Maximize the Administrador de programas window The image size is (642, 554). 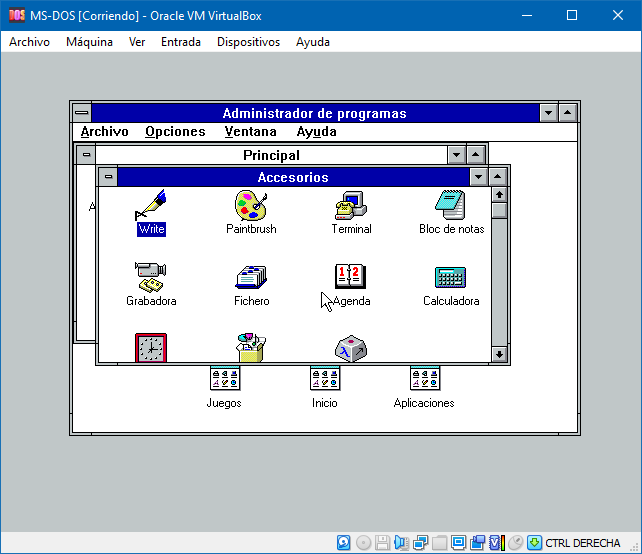pos(568,113)
